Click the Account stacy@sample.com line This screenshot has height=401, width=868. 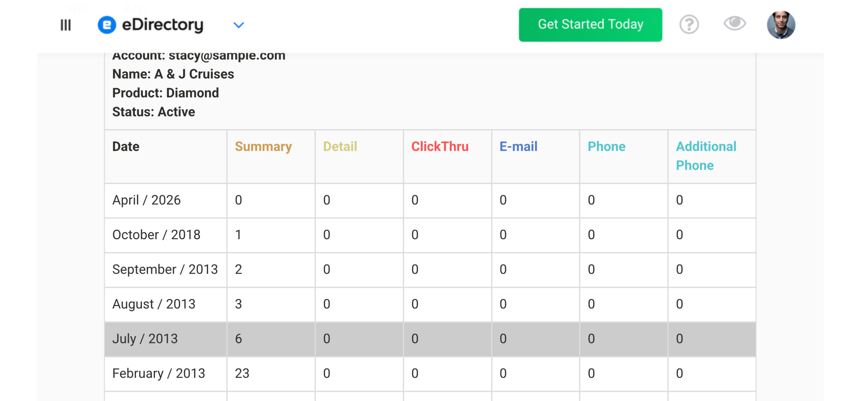point(199,56)
